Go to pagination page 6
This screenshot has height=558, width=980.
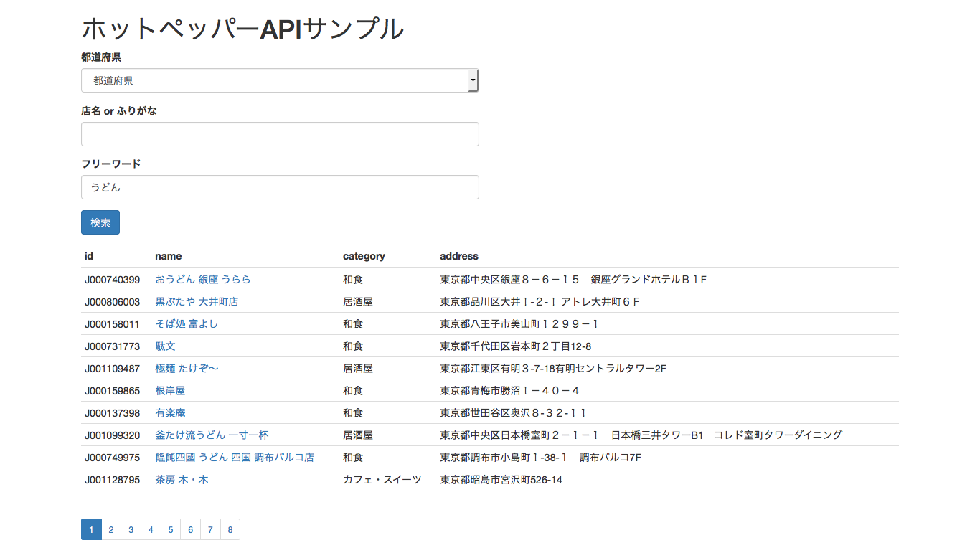coord(190,529)
